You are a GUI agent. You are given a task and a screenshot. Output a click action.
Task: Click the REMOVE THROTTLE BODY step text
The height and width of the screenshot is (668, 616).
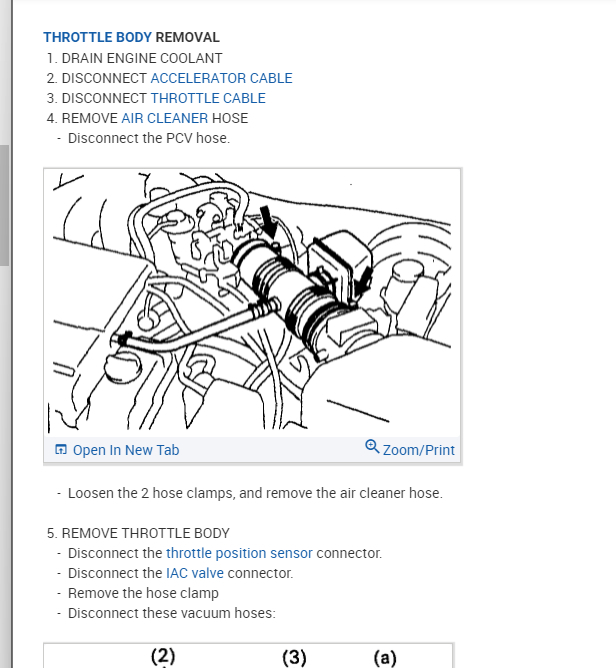tap(145, 533)
